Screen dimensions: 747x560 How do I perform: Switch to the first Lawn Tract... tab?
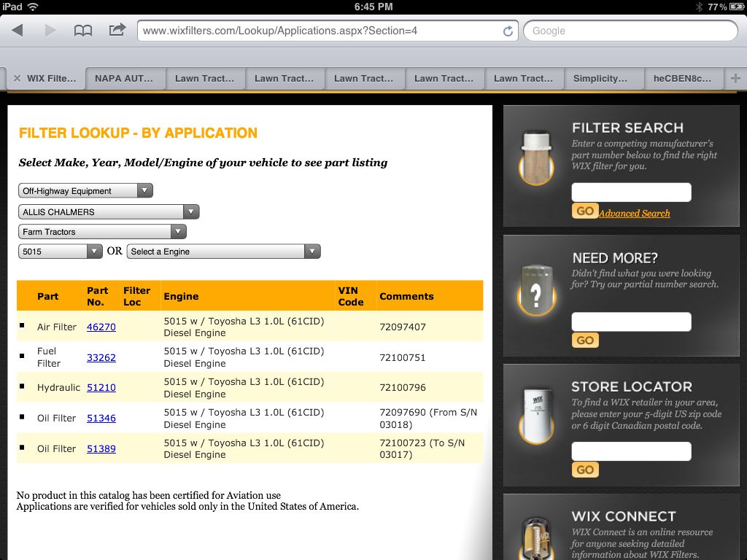[204, 79]
